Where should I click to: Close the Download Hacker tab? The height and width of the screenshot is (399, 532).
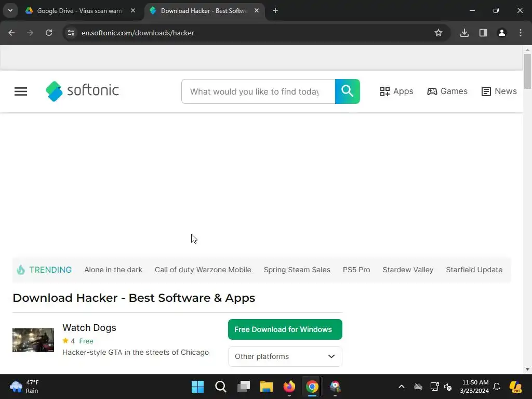coord(257,11)
